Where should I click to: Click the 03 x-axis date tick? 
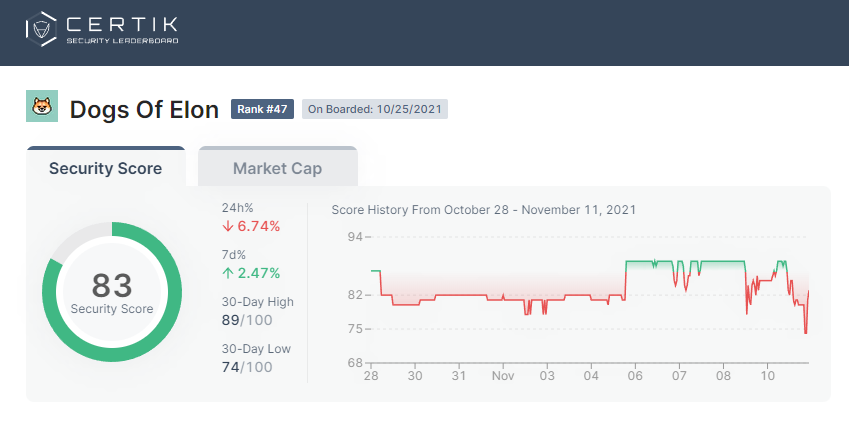point(547,375)
